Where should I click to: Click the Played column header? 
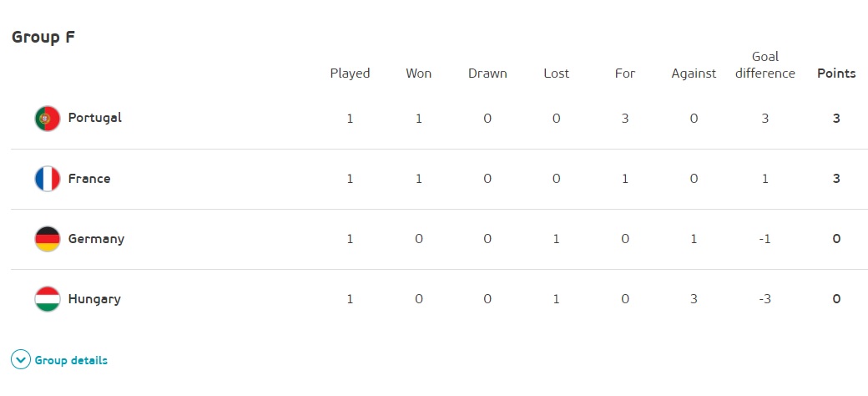pyautogui.click(x=350, y=74)
